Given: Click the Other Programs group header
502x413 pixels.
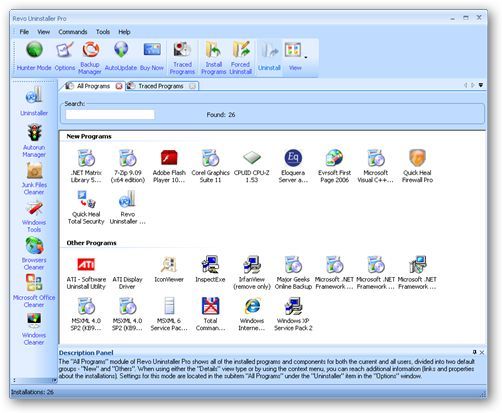Looking at the screenshot, I should (x=91, y=243).
